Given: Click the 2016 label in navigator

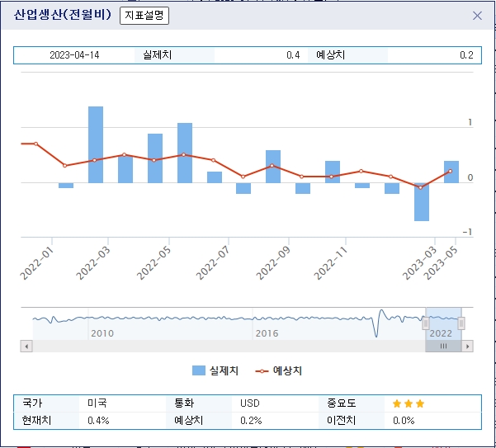Looking at the screenshot, I should tap(267, 333).
